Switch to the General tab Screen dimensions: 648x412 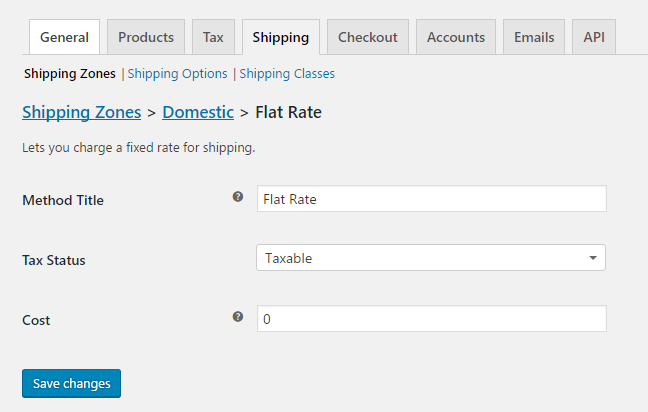(64, 37)
